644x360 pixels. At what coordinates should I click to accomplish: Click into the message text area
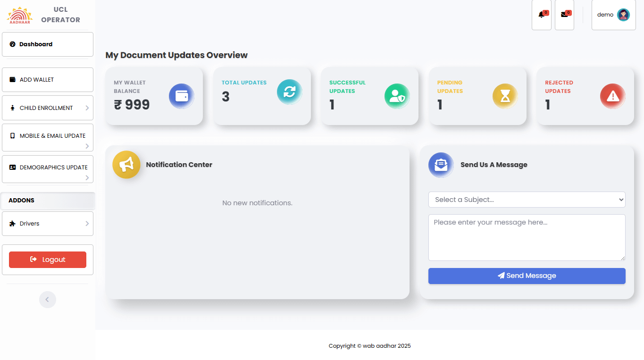tap(527, 238)
